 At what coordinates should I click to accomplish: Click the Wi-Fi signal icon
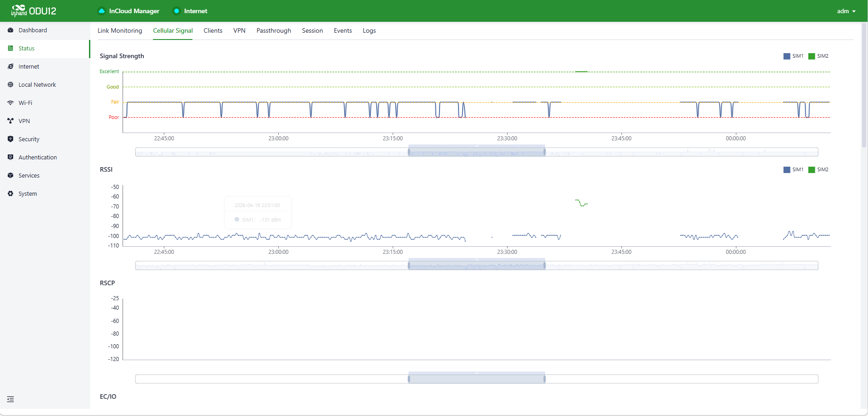click(10, 103)
